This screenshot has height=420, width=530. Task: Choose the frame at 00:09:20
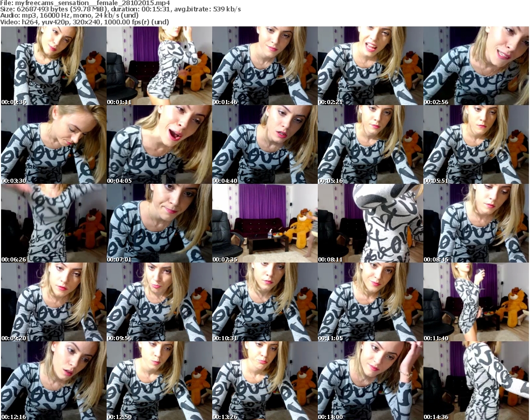click(54, 302)
